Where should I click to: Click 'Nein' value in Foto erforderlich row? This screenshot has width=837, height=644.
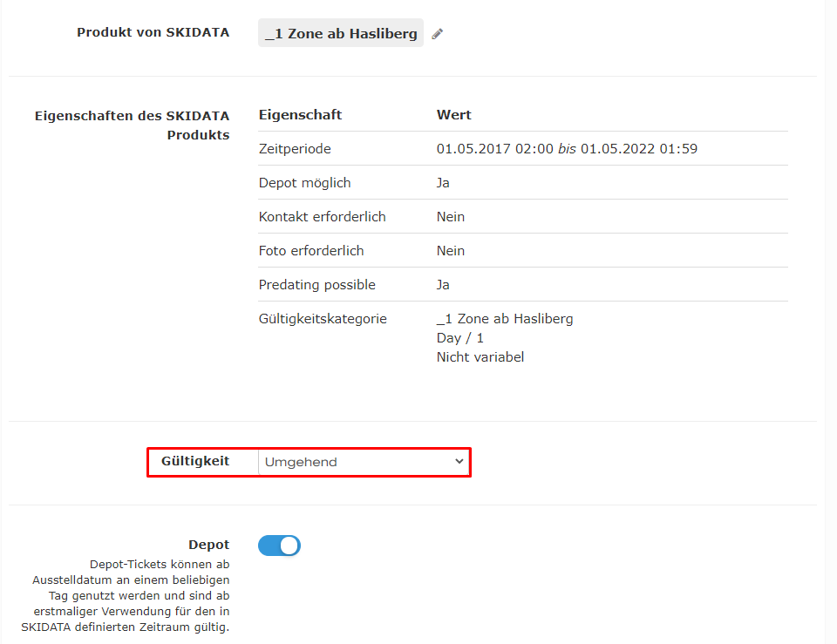coord(451,251)
